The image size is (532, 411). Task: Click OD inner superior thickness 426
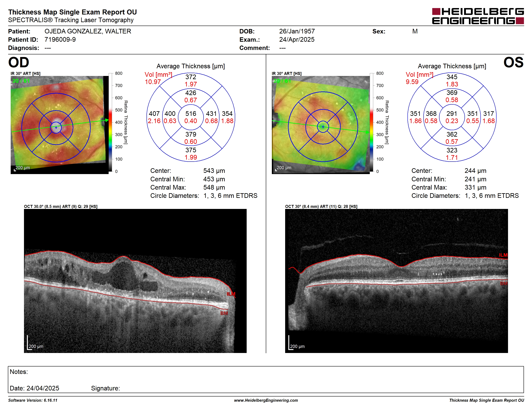click(x=190, y=93)
